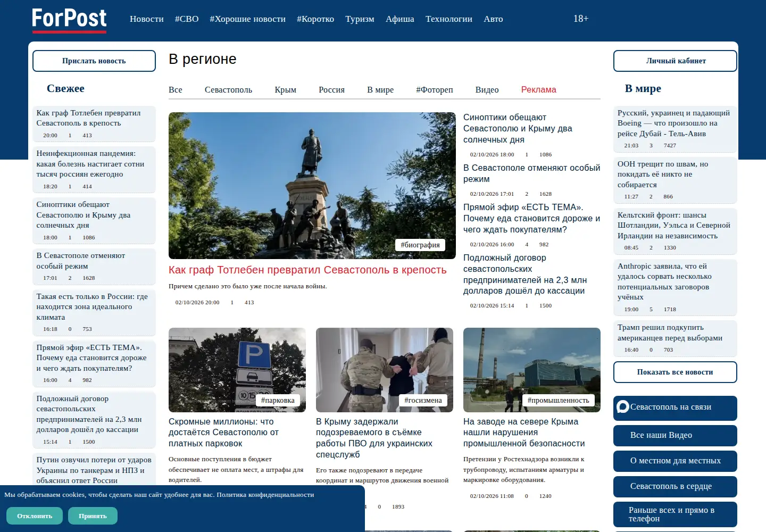Switch to the В мире tab
This screenshot has height=532, width=766.
(x=380, y=89)
